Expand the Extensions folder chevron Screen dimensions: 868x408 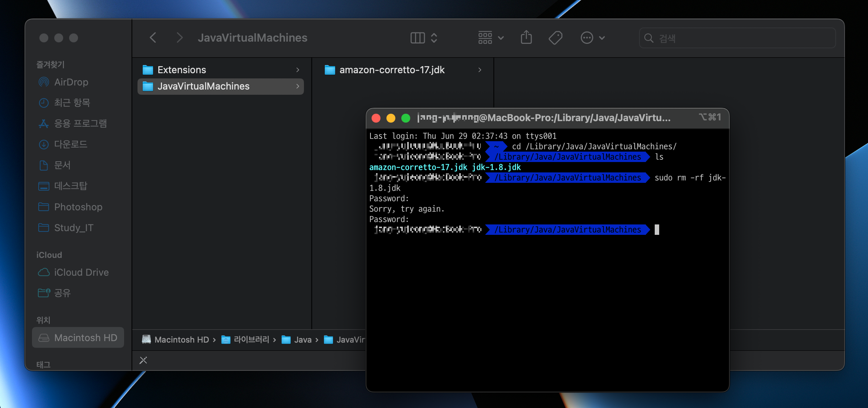(x=298, y=70)
